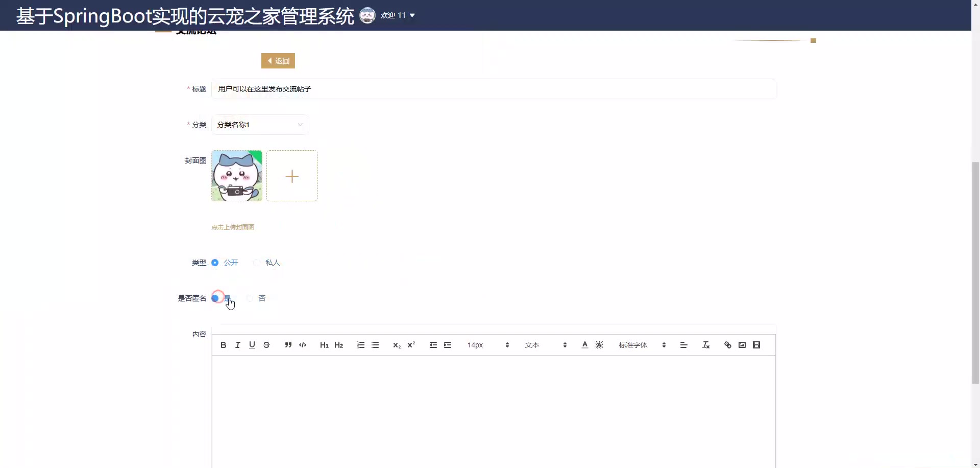This screenshot has height=468, width=980.
Task: Clear text formatting in the editor
Action: click(706, 345)
